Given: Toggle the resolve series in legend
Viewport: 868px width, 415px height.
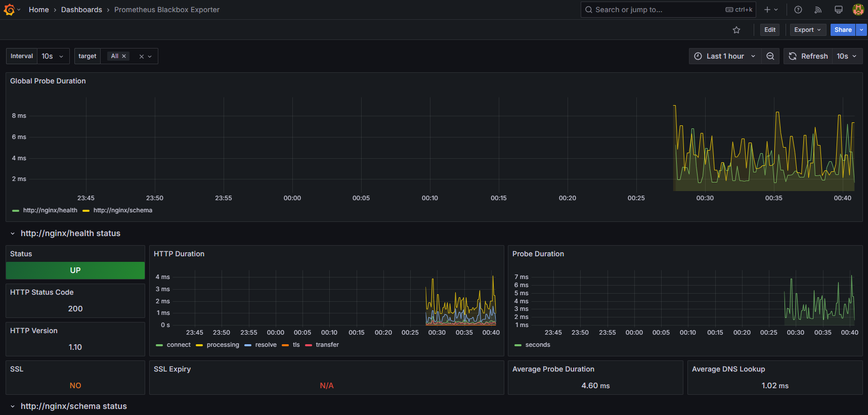Looking at the screenshot, I should pyautogui.click(x=266, y=345).
